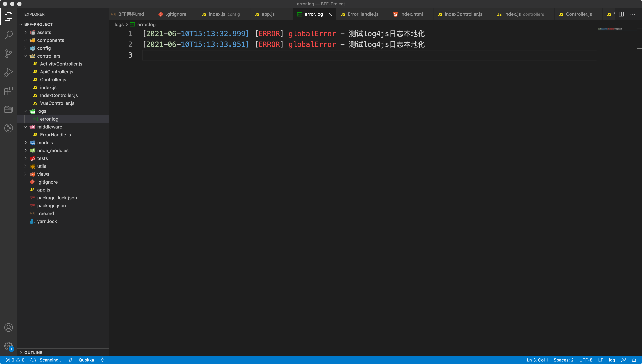Image resolution: width=642 pixels, height=364 pixels.
Task: Switch to the index.js config tab
Action: (223, 14)
